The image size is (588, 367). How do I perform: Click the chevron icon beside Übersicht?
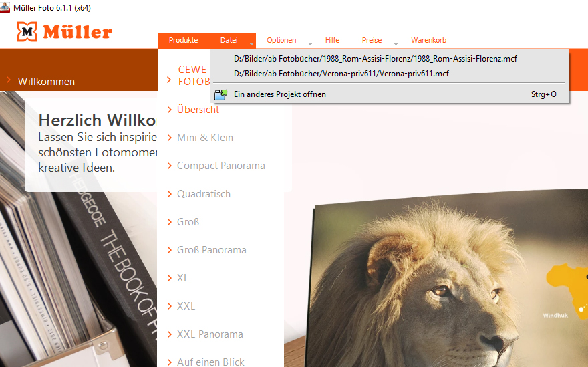170,109
